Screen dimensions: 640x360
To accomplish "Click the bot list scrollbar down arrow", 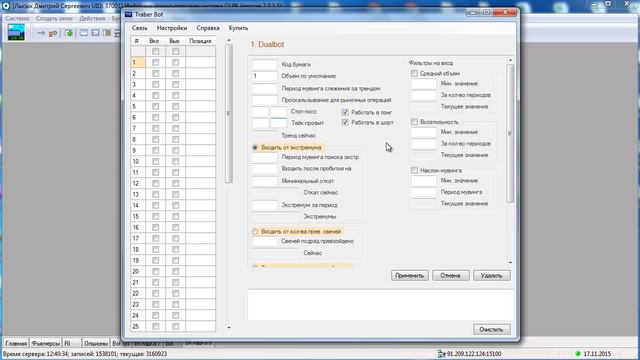I will pyautogui.click(x=229, y=327).
